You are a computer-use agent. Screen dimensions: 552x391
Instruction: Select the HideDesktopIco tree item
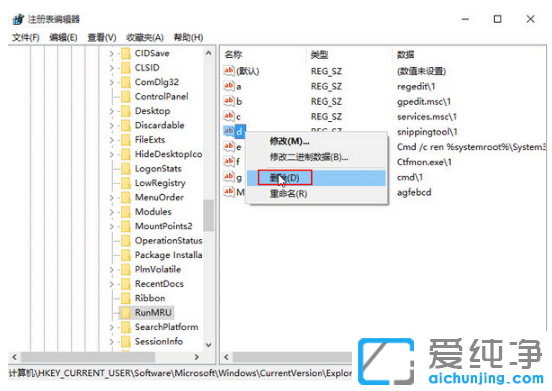168,154
